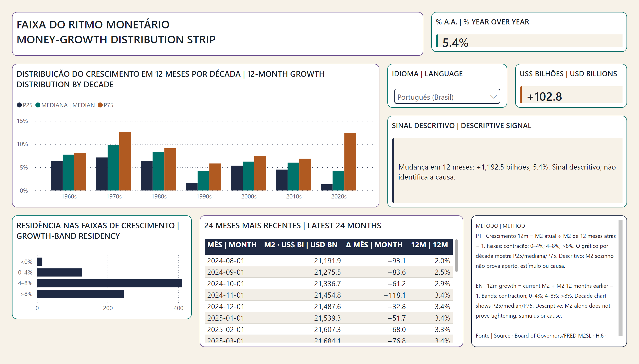This screenshot has width=639, height=364.
Task: Click the +102.8 USD billions KPI value
Action: [x=544, y=96]
